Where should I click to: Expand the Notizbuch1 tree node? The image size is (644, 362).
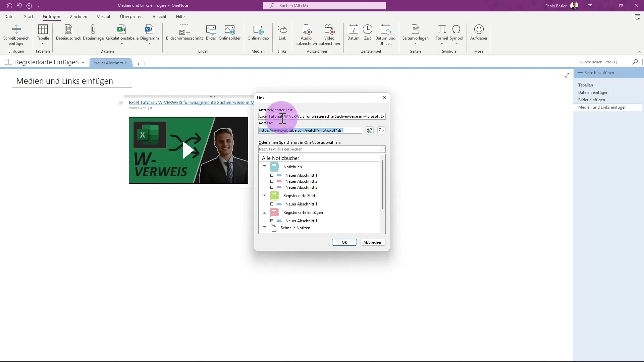pyautogui.click(x=265, y=167)
